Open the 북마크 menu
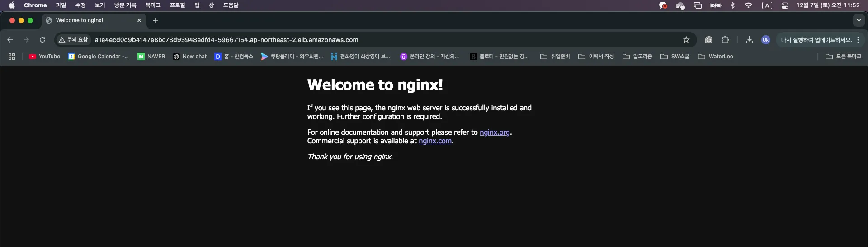This screenshot has width=868, height=247. coord(153,5)
